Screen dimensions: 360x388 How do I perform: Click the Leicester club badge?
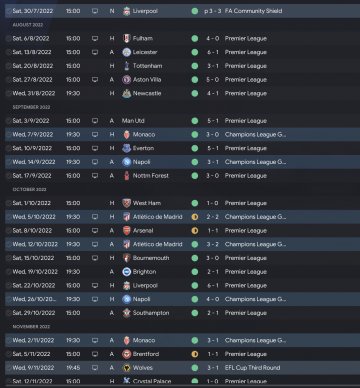127,52
